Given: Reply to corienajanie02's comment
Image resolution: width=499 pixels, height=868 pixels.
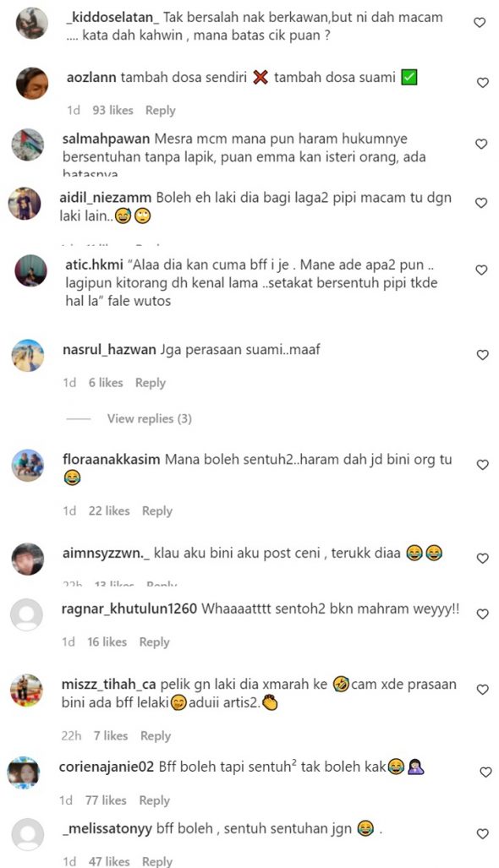Looking at the screenshot, I should pos(155,800).
